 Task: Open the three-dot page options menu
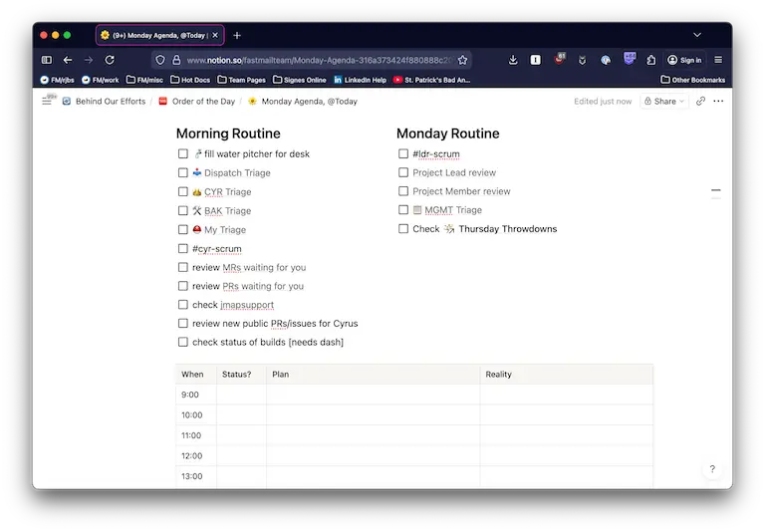(718, 101)
